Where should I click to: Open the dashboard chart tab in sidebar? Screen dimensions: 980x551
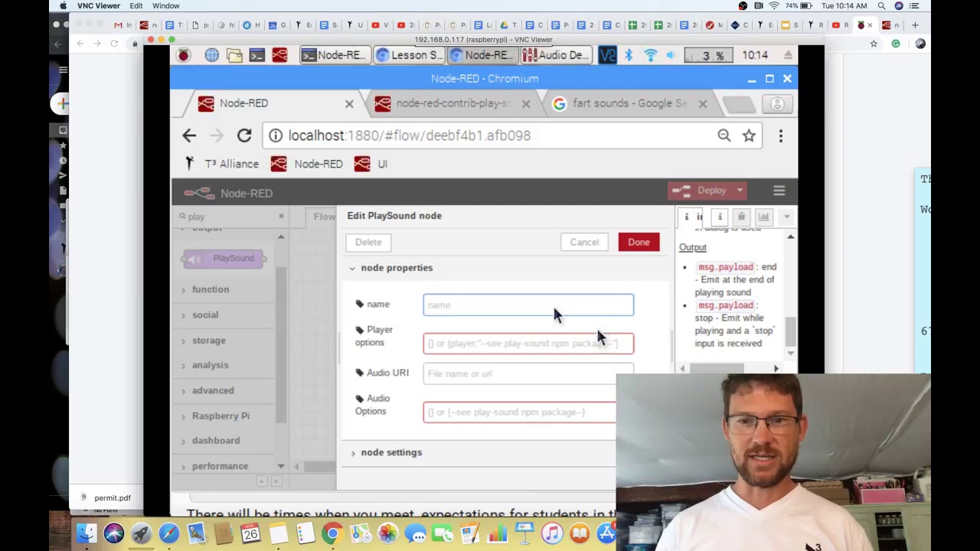coord(763,217)
